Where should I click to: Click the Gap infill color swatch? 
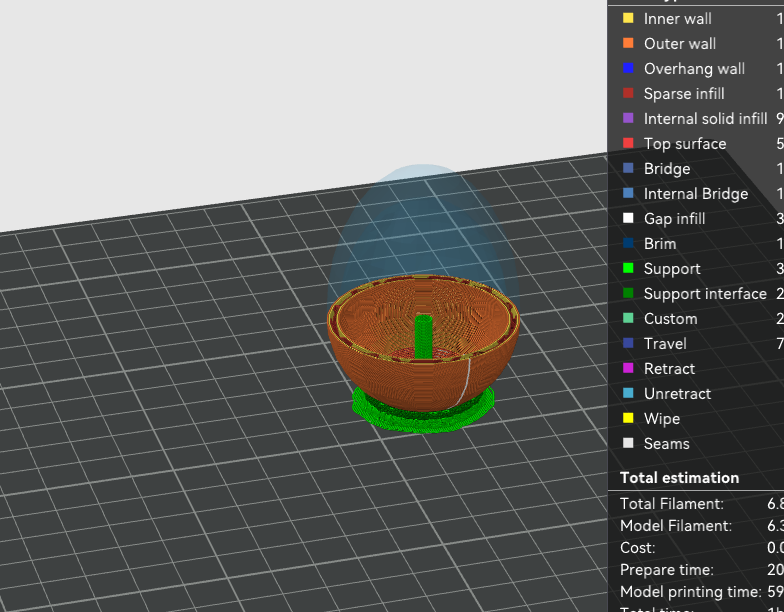pos(628,218)
